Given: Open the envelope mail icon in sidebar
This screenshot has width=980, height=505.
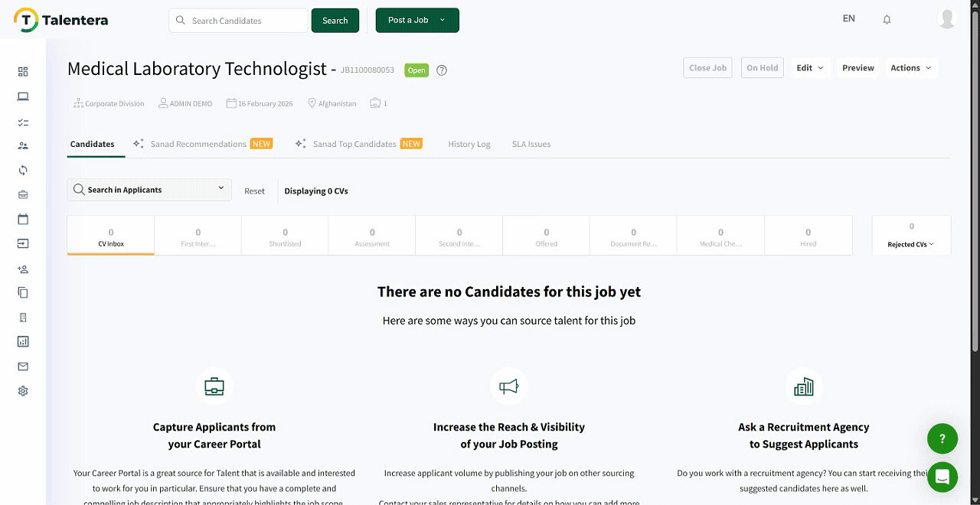Looking at the screenshot, I should pos(23,367).
